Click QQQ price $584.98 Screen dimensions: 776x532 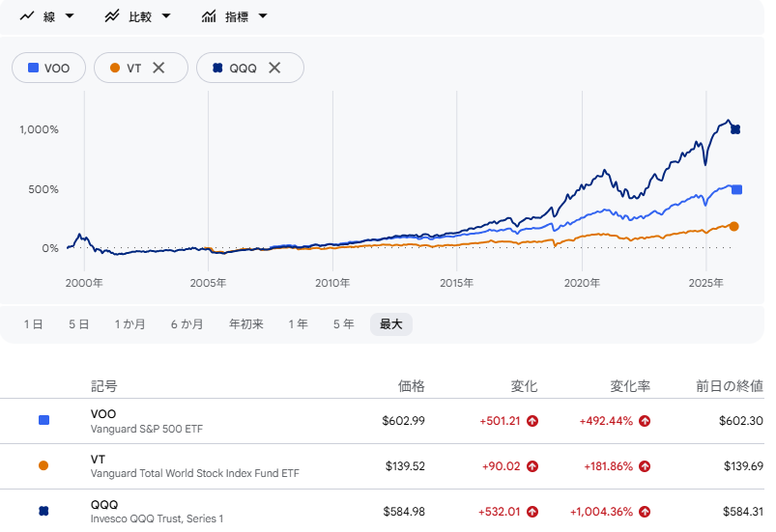click(404, 512)
